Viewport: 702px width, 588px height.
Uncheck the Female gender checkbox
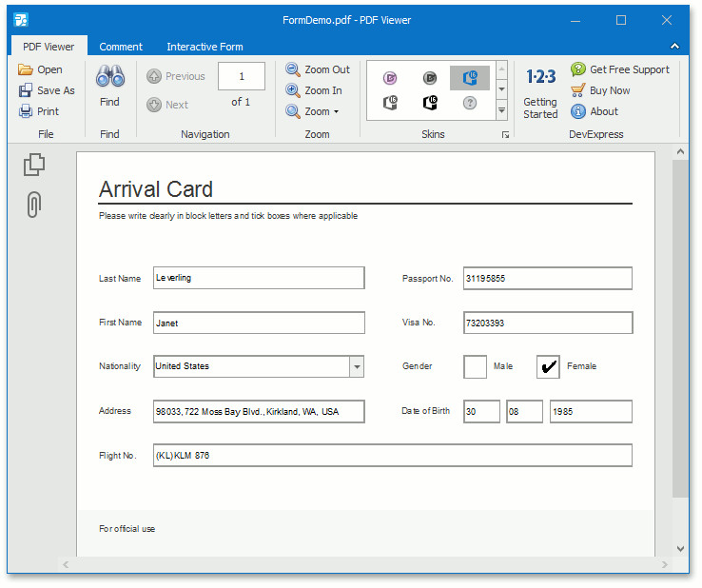pyautogui.click(x=548, y=366)
